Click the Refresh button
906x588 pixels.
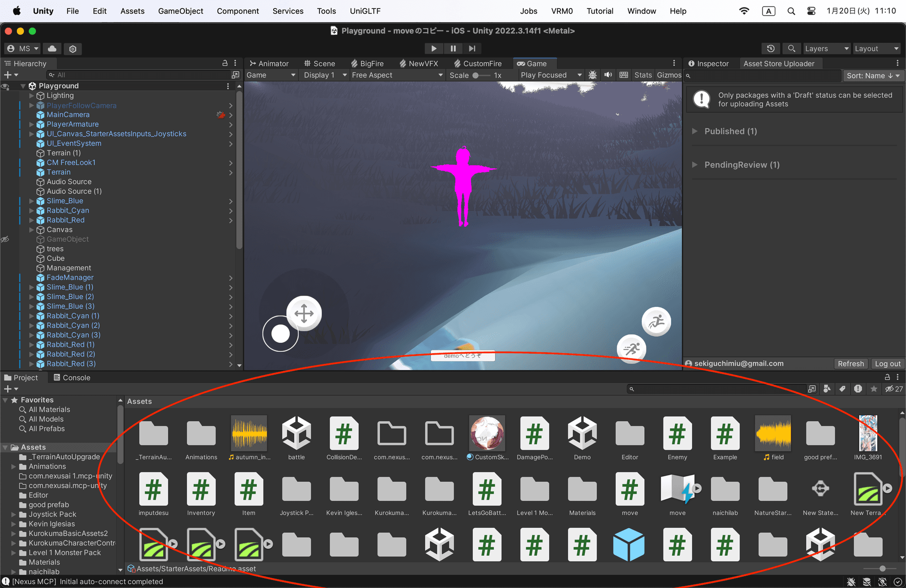tap(851, 364)
